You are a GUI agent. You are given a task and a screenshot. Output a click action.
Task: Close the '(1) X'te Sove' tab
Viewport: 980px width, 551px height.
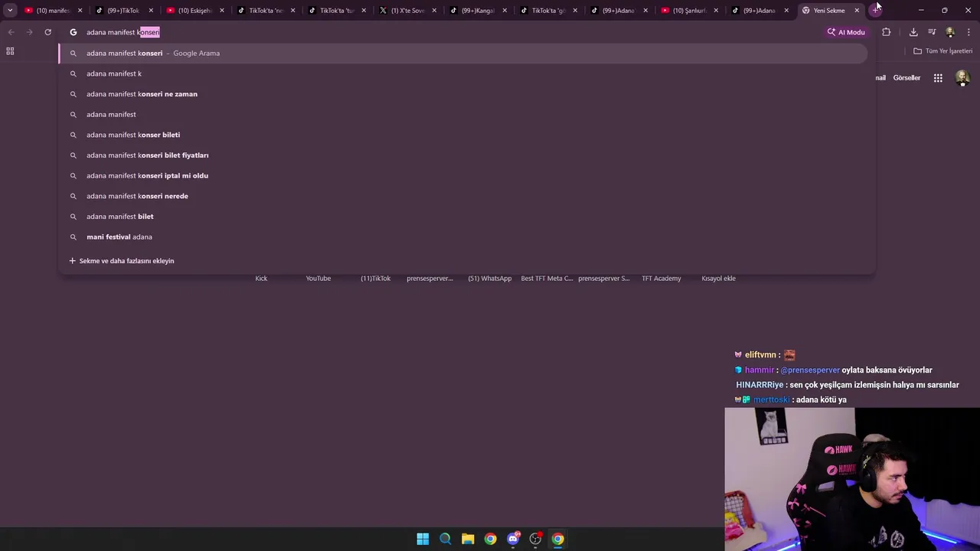[x=434, y=11]
